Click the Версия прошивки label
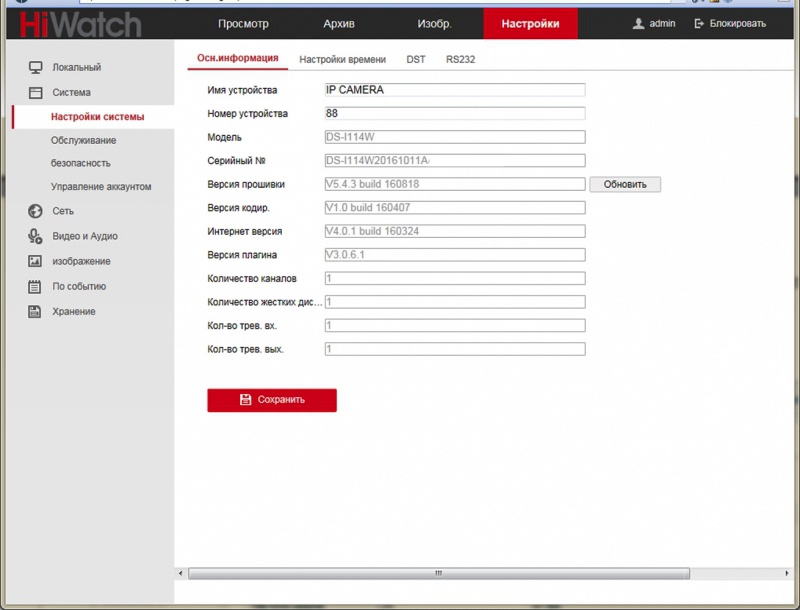 pyautogui.click(x=246, y=184)
